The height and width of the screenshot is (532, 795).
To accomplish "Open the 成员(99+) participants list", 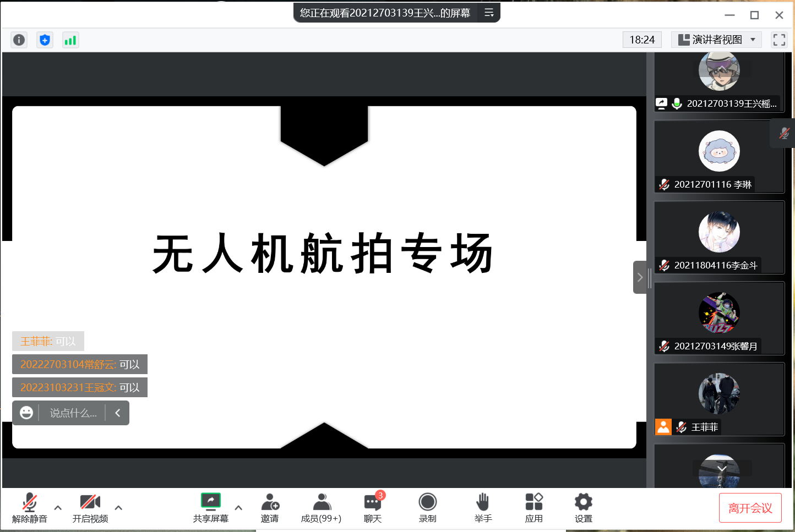I will pyautogui.click(x=321, y=507).
